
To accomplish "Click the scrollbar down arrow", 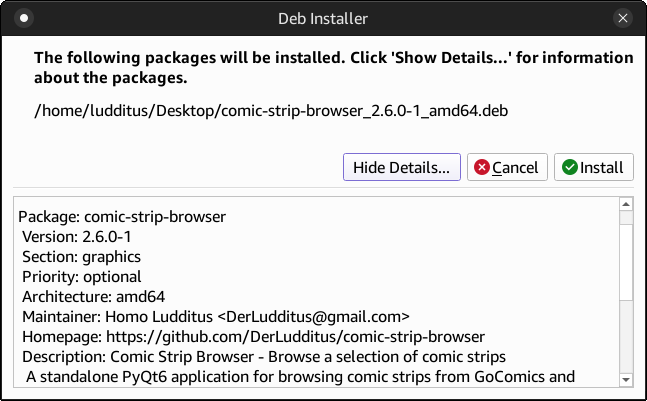I will point(626,380).
